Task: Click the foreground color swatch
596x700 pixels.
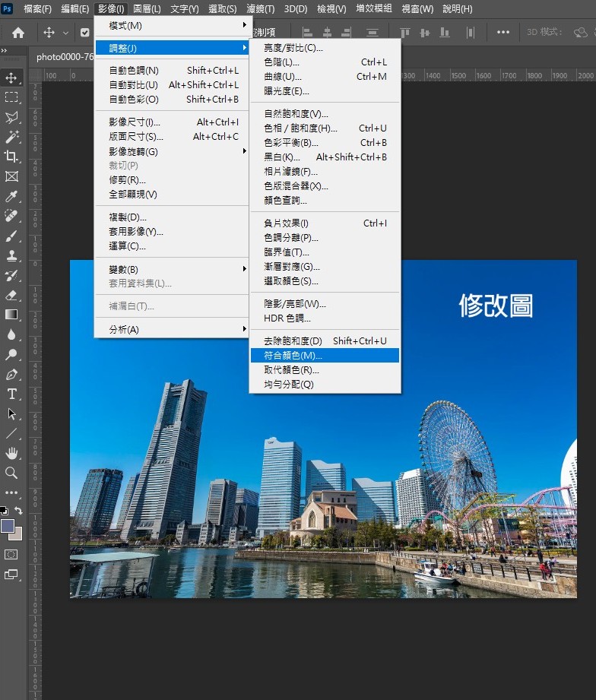Action: point(8,526)
